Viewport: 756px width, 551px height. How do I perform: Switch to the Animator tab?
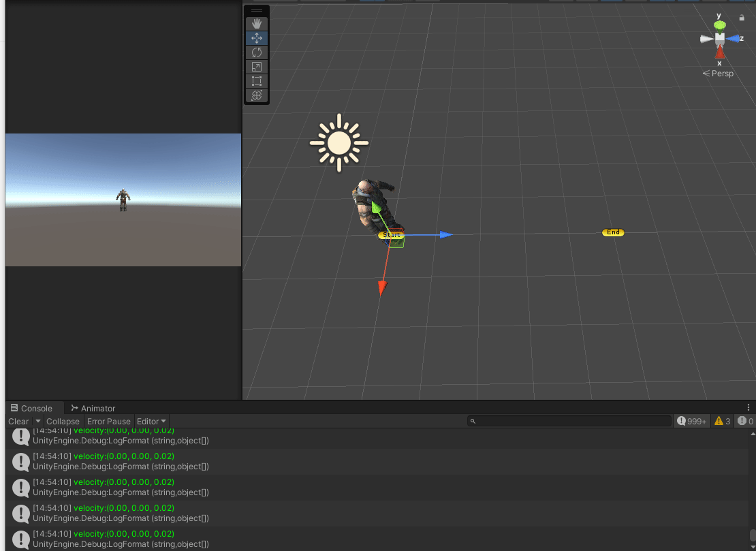(93, 408)
